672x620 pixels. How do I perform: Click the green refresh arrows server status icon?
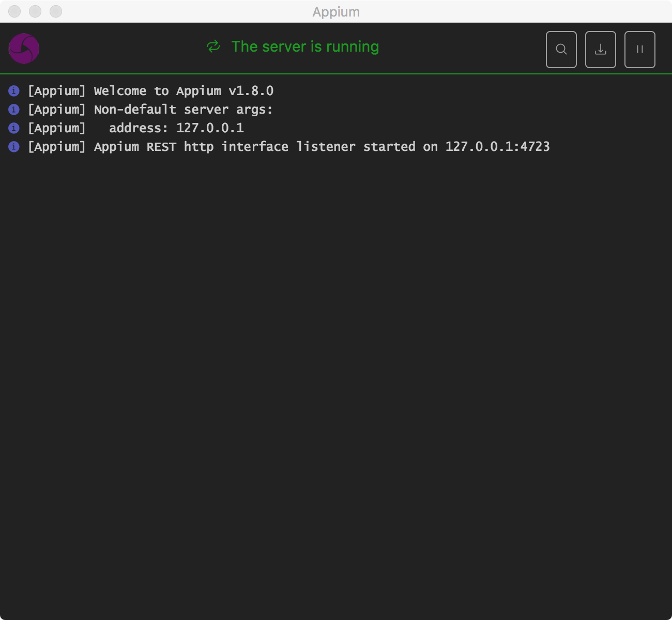click(213, 47)
